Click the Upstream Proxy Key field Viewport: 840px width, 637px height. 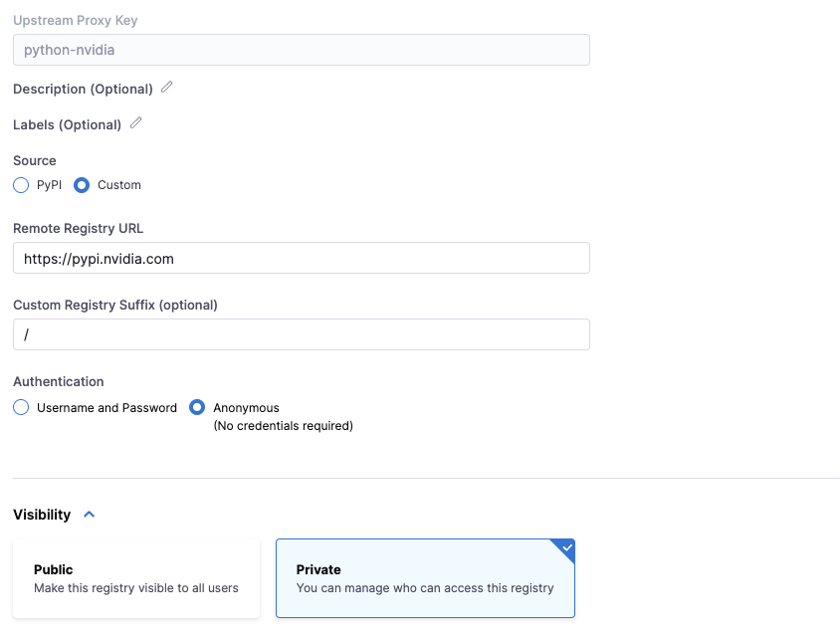tap(301, 51)
